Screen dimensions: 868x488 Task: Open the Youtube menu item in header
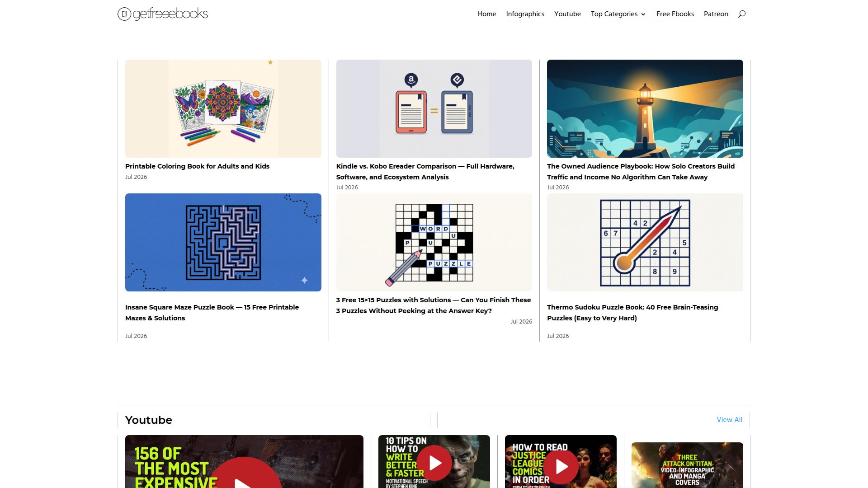(567, 14)
